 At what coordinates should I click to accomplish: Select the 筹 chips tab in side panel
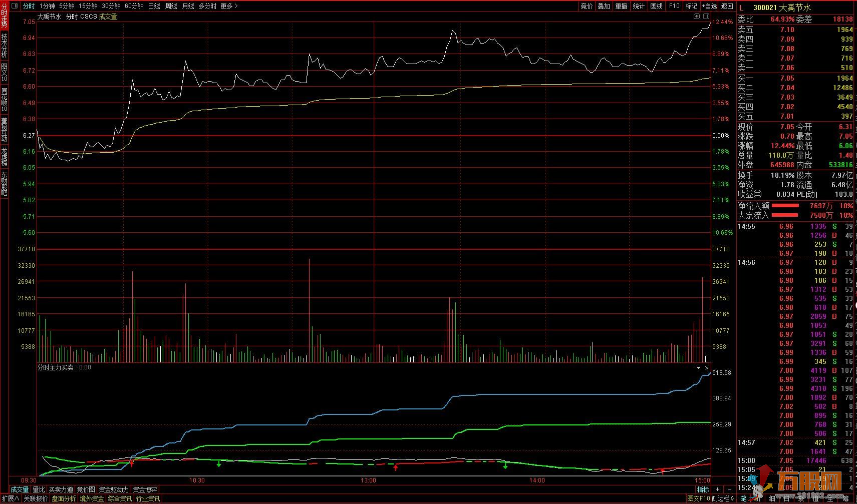click(x=845, y=498)
